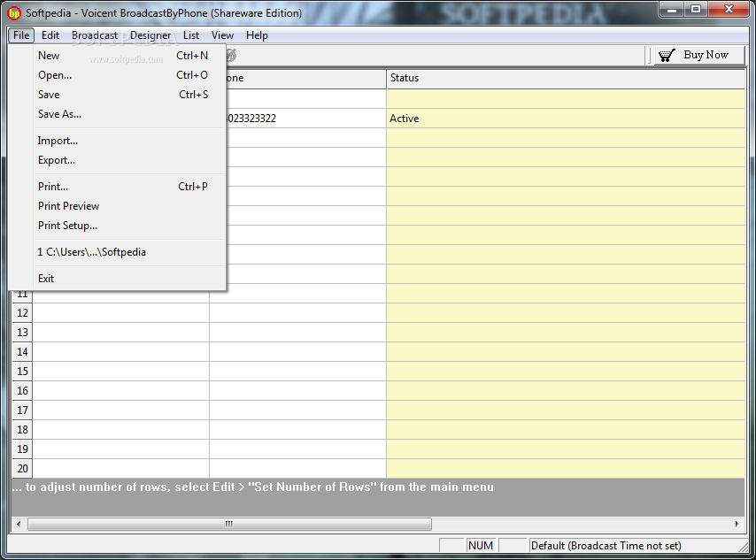Click the partially hidden Phone column header
The height and width of the screenshot is (560, 756).
click(x=305, y=78)
